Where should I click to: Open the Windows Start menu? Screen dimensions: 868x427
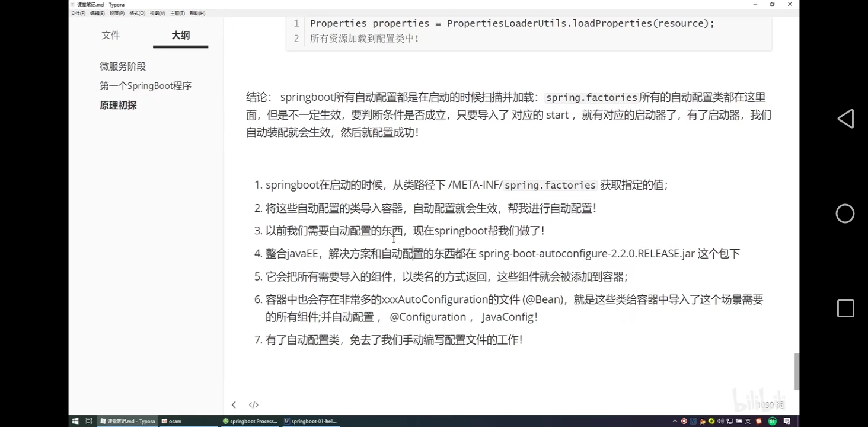tap(75, 421)
